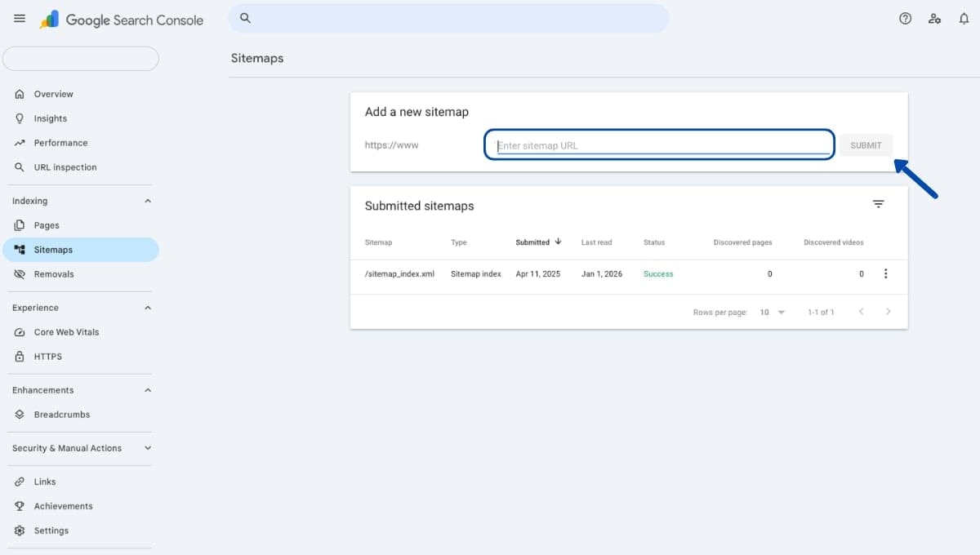This screenshot has height=555, width=980.
Task: Click the Removals crossed-eye icon
Action: tap(20, 274)
